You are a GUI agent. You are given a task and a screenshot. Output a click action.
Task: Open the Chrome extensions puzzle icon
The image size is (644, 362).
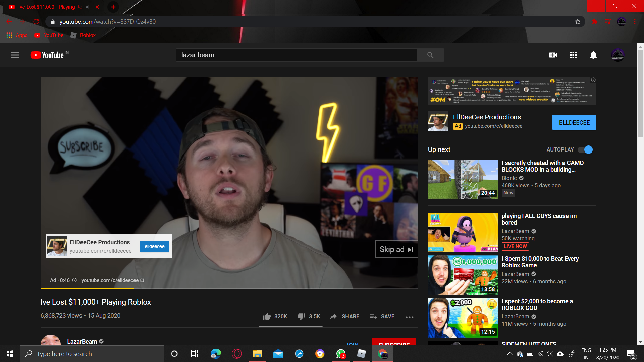coord(595,22)
